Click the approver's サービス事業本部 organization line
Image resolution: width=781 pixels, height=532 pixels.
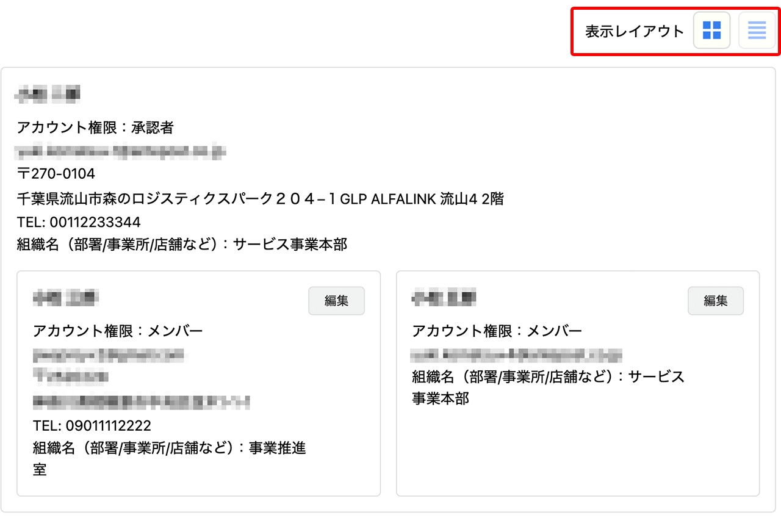[x=182, y=245]
